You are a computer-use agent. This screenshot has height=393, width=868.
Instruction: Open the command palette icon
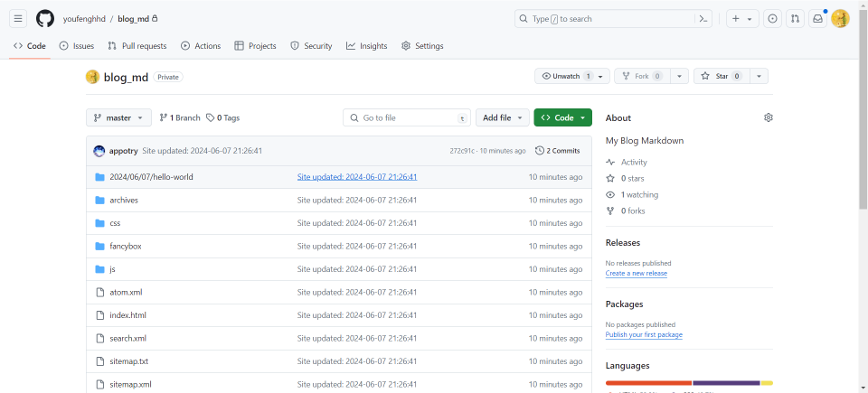(x=703, y=18)
